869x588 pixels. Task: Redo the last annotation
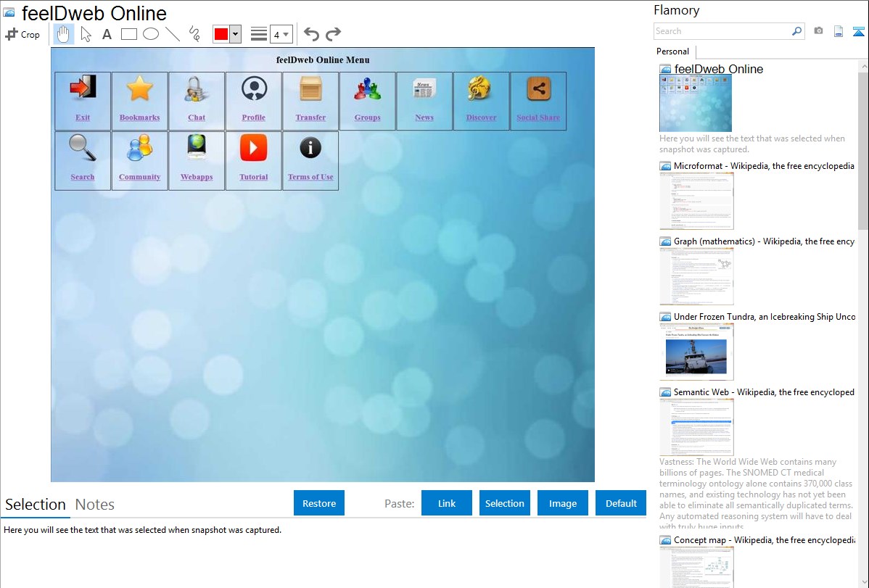coord(333,34)
